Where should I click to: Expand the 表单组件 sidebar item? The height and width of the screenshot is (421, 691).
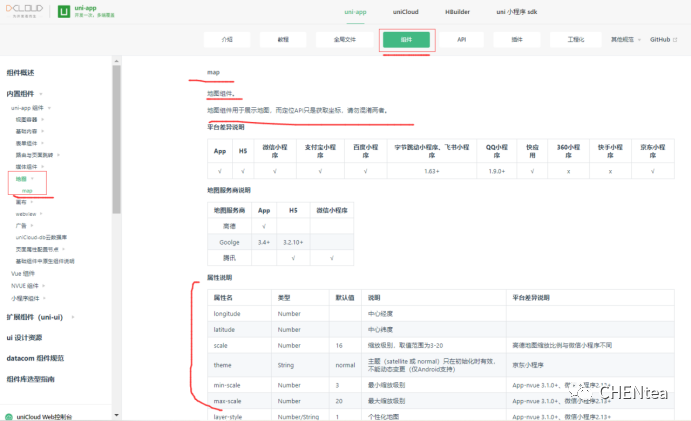[30, 143]
